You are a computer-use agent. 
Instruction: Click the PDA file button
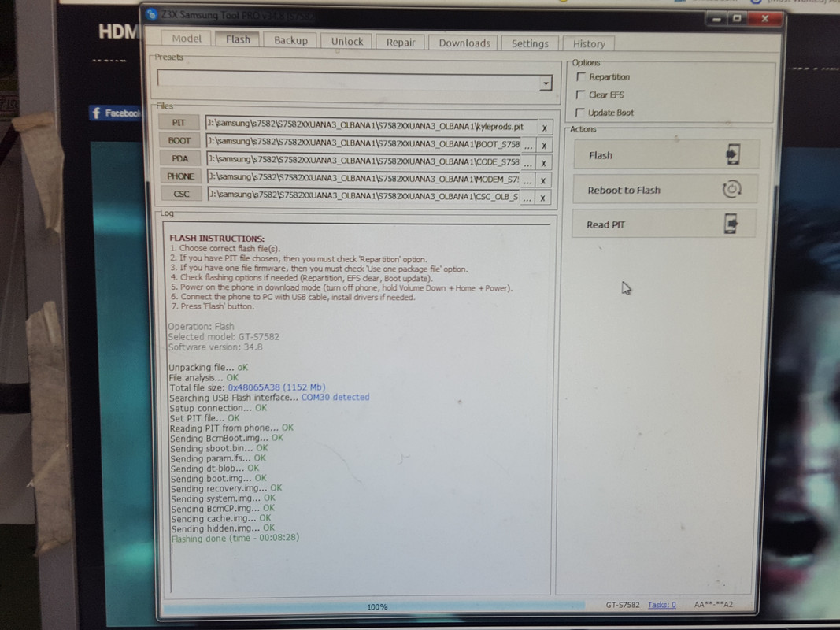coord(180,158)
